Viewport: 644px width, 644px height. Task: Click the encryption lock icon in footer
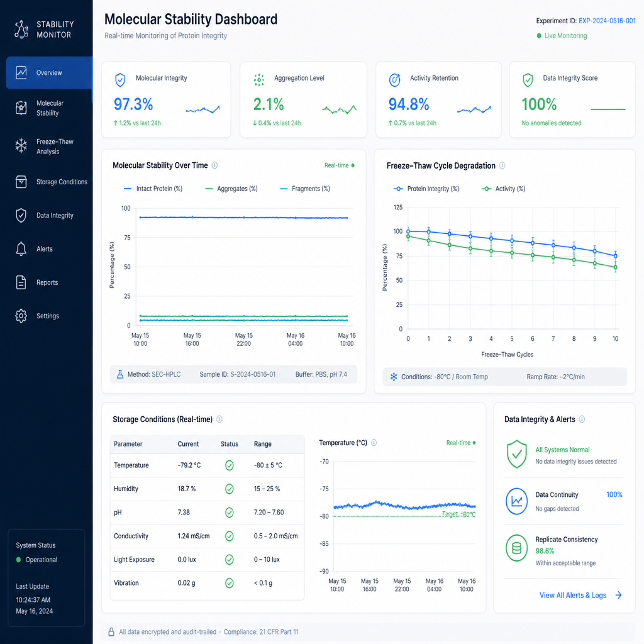tap(111, 631)
